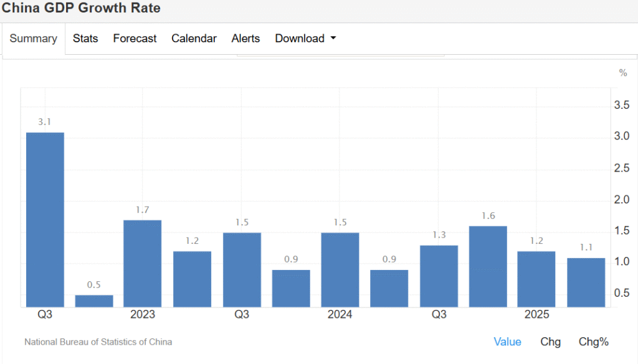Click the 1.7 bar at 2023
Viewport: 638px width, 364px height.
[x=143, y=263]
